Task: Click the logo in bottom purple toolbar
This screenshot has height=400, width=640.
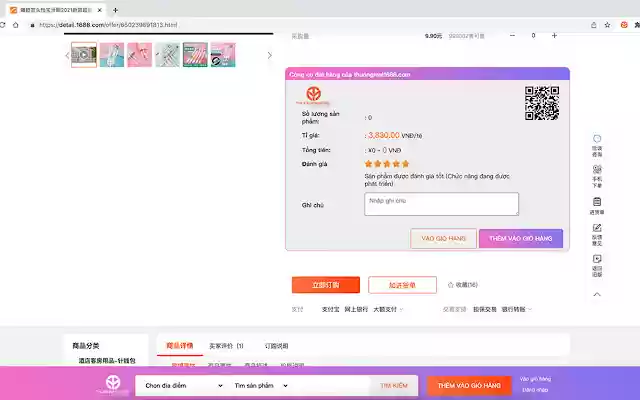Action: point(113,385)
